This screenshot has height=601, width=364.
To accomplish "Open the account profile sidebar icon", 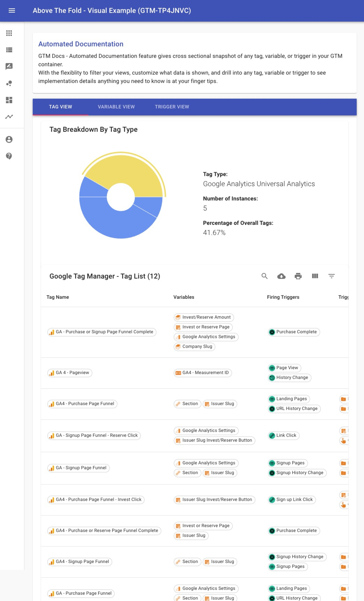I will (x=9, y=139).
